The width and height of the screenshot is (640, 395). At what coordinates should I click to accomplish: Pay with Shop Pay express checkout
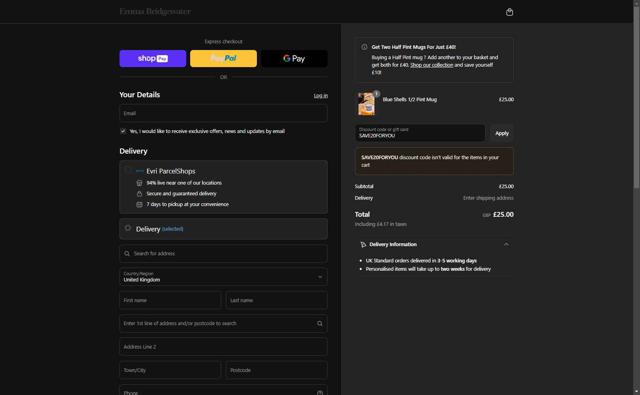click(153, 58)
